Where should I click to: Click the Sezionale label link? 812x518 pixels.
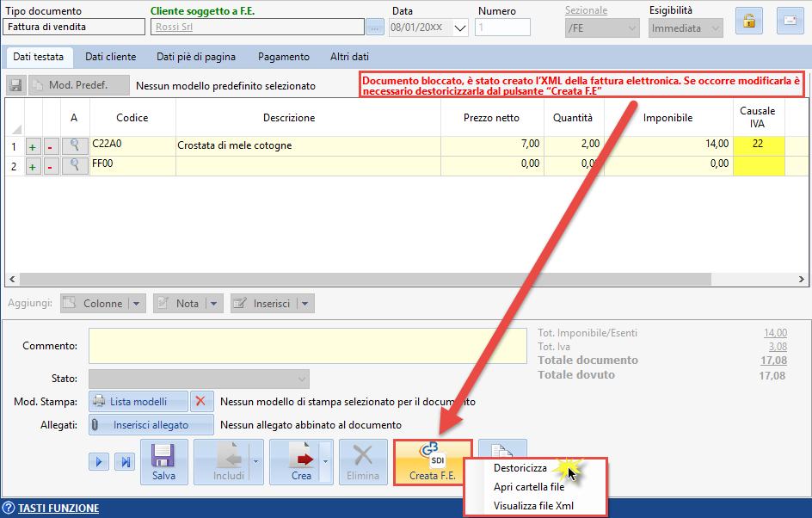coord(587,10)
